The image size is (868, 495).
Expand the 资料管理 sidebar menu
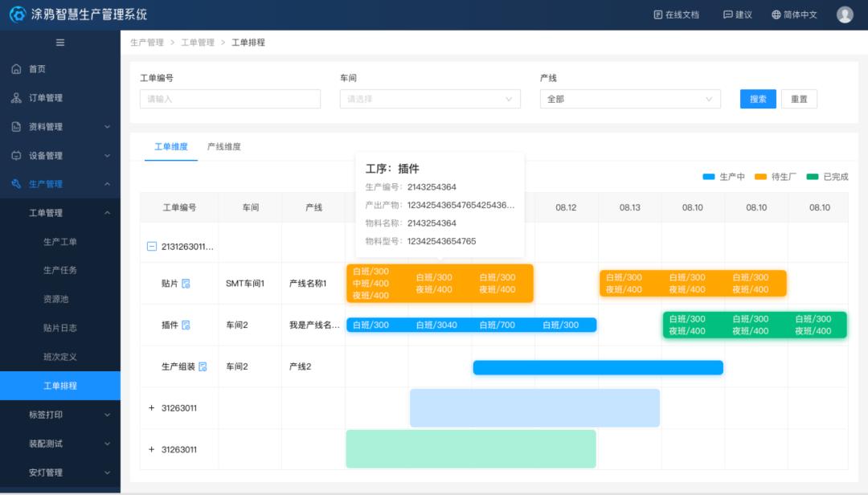coord(60,127)
